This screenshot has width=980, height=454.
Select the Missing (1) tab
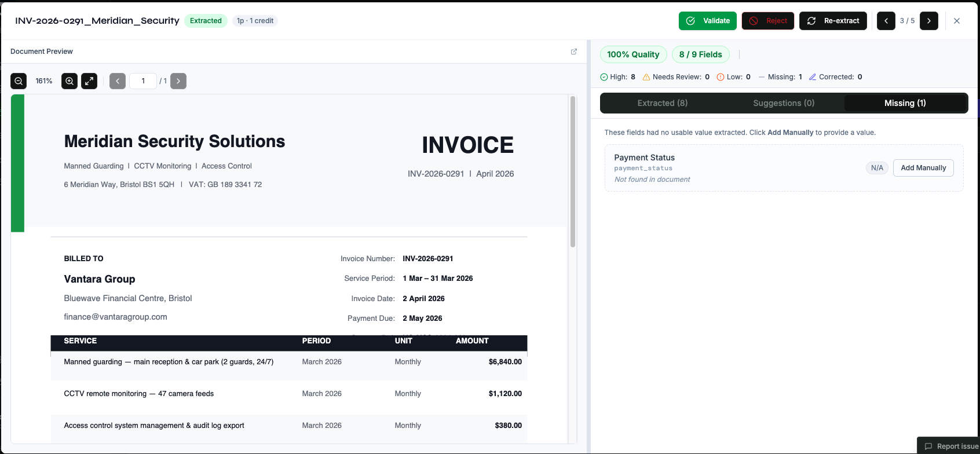(905, 103)
